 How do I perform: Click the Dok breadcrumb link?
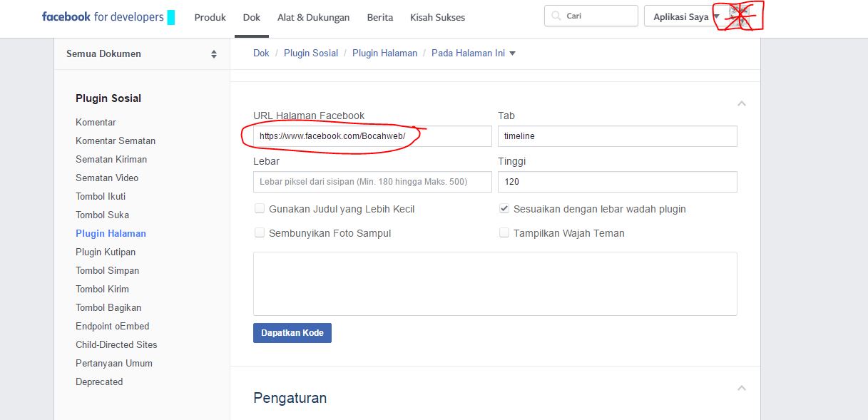pos(261,53)
